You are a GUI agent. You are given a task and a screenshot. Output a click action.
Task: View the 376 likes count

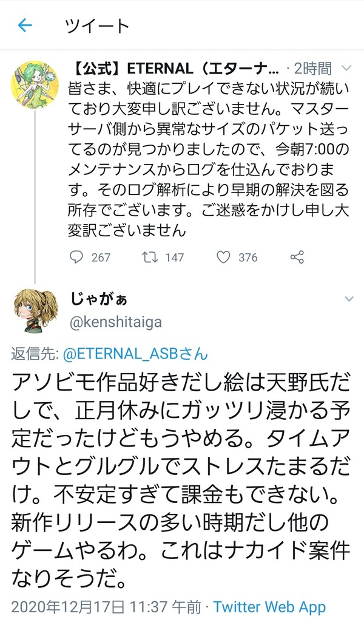click(x=248, y=258)
